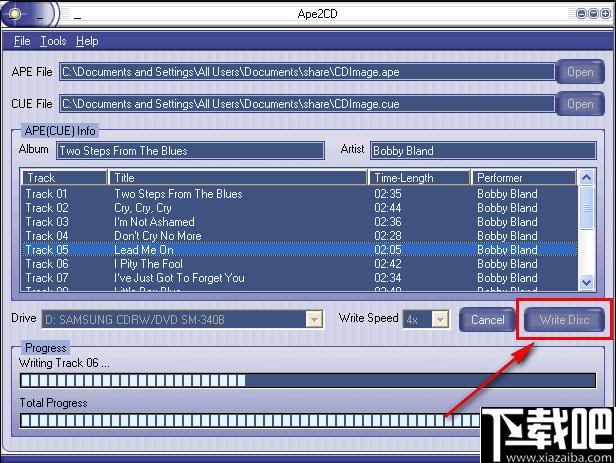Select Track 06 I Pity The Fool

pos(300,264)
